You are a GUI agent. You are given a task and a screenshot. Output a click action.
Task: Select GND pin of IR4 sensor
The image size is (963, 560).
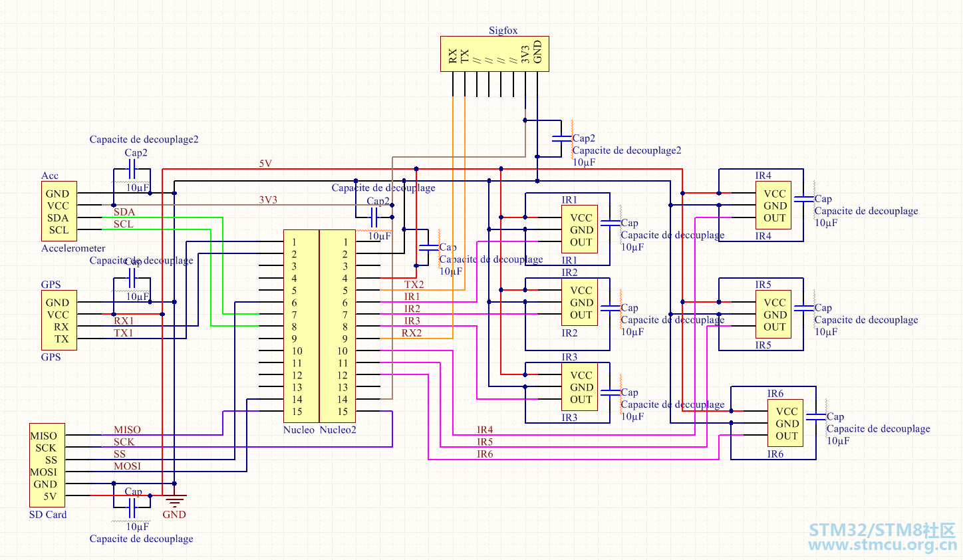775,206
